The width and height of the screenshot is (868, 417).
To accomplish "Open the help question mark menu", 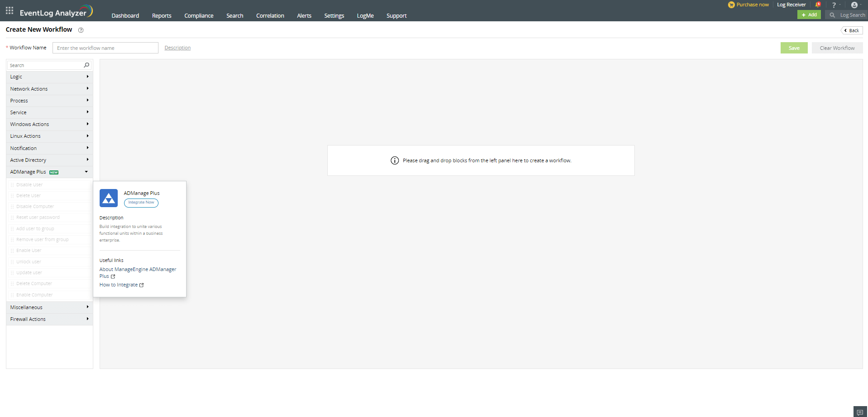I will coord(834,5).
